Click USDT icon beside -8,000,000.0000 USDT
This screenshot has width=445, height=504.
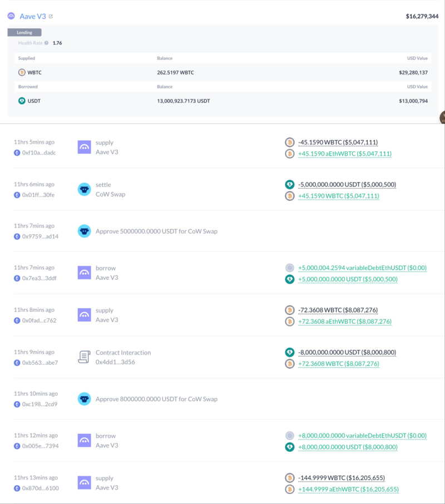[289, 352]
